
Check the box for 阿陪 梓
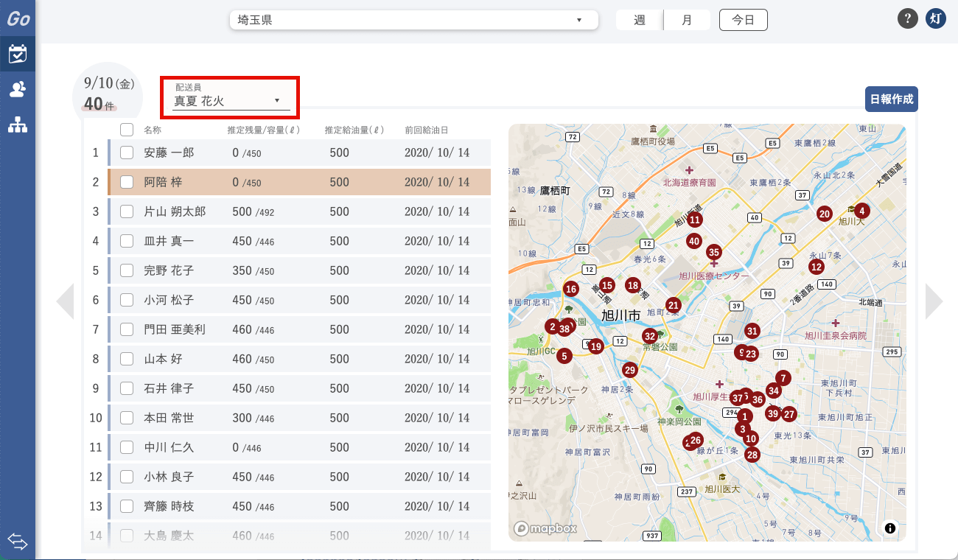[x=127, y=182]
